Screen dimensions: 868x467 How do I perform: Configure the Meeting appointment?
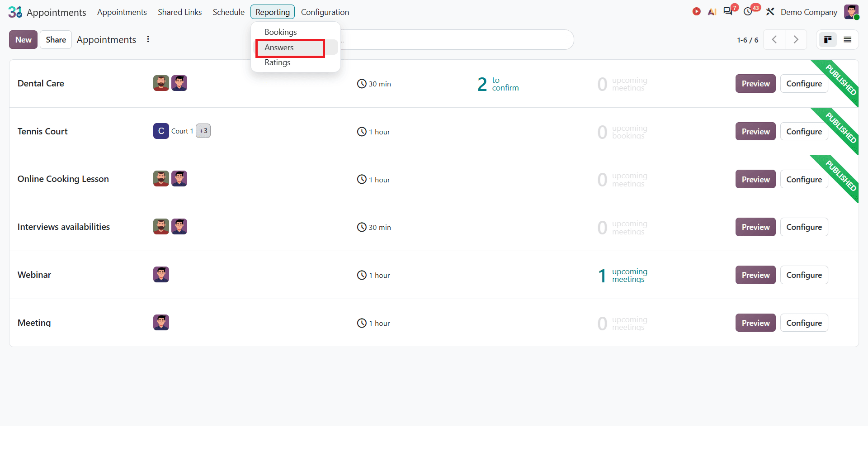804,323
